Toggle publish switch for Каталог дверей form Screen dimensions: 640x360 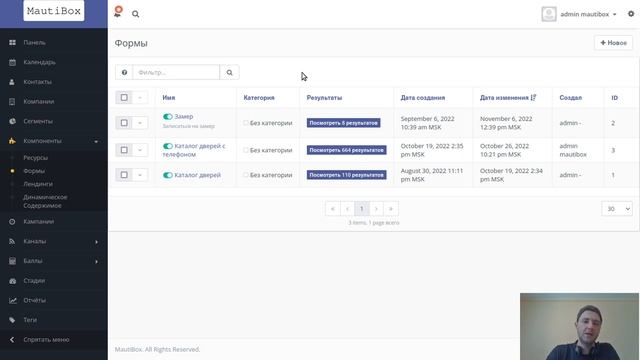(x=167, y=175)
